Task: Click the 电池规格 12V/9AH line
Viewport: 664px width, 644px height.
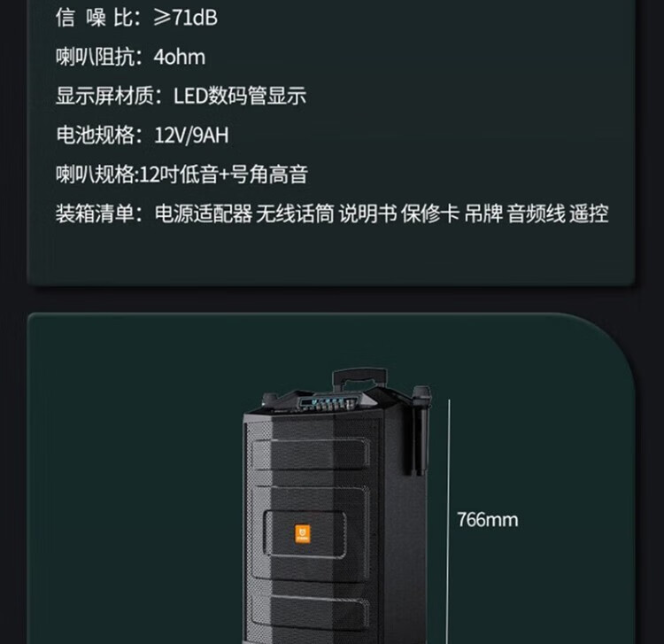Action: 143,136
